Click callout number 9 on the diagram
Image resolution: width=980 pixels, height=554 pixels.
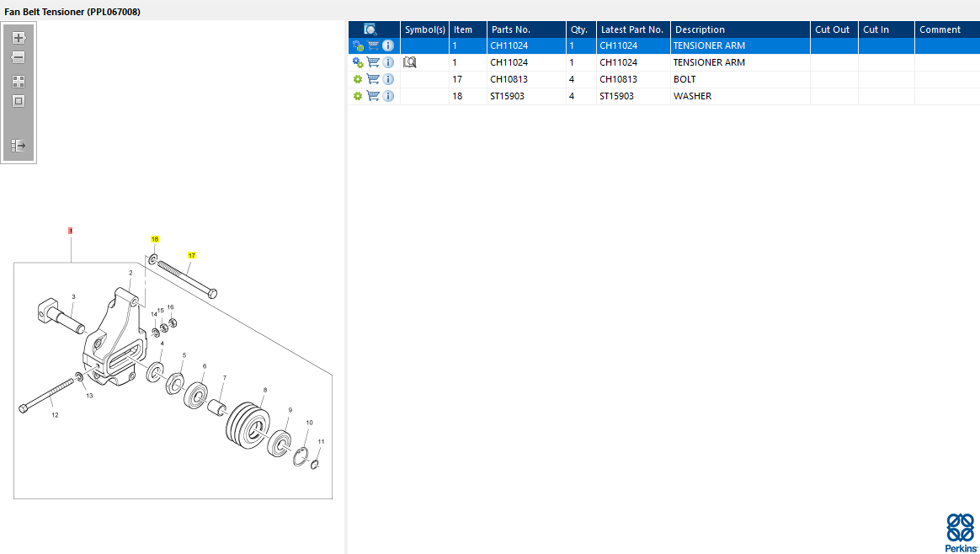pos(290,410)
